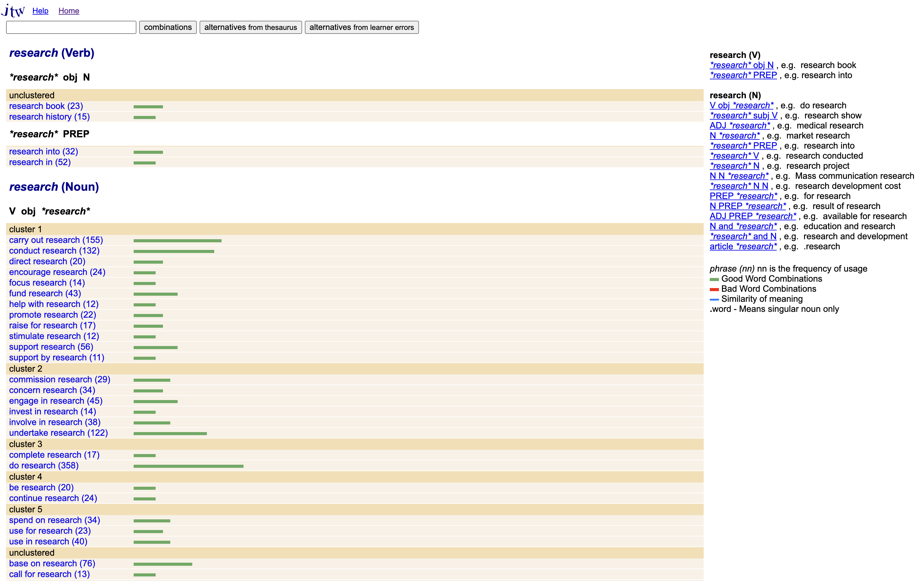Viewport: 924px width, 581px height.
Task: Open the Help page
Action: [x=40, y=10]
